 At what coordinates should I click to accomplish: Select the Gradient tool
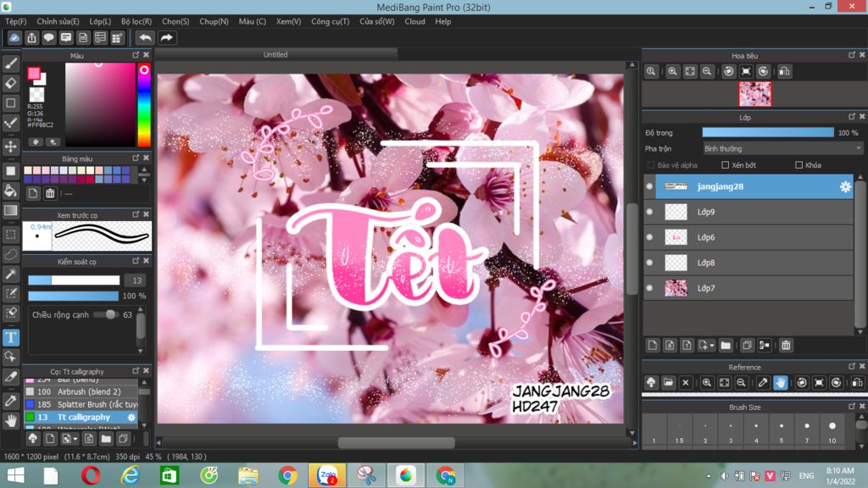pos(10,210)
